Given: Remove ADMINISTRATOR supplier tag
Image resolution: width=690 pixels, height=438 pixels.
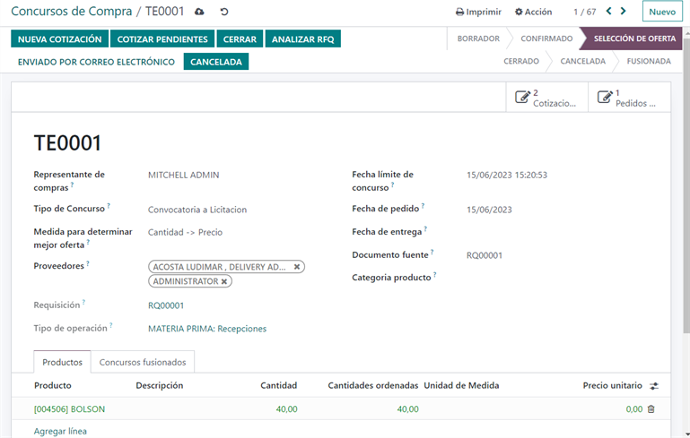Looking at the screenshot, I should pyautogui.click(x=224, y=282).
